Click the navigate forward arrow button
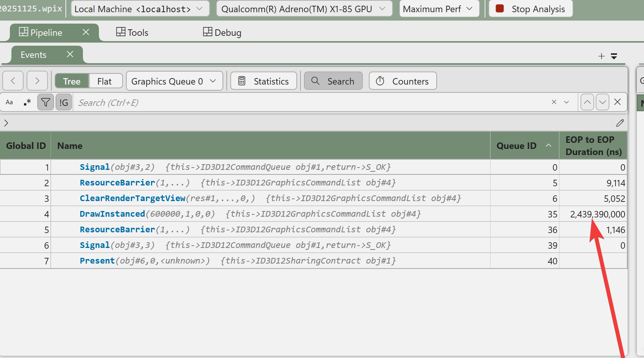The height and width of the screenshot is (358, 644). point(37,81)
